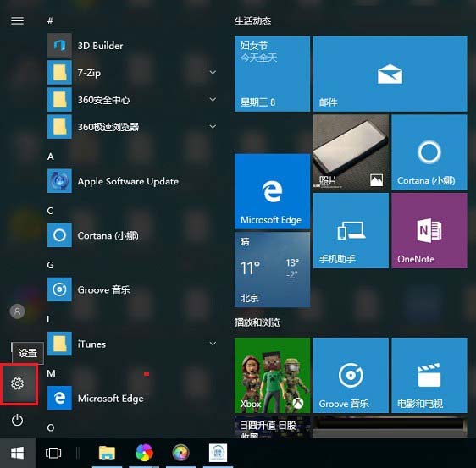Open the Start menu hamburger icon
This screenshot has height=468, width=476.
pos(17,20)
